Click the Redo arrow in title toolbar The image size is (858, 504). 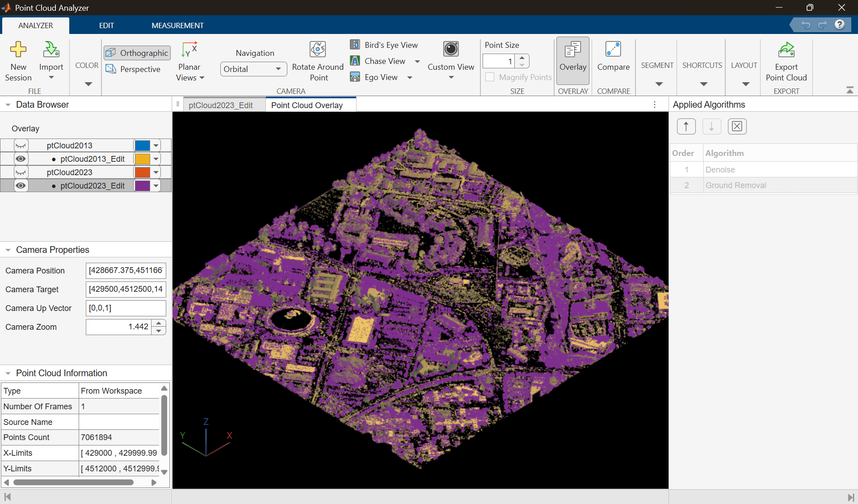click(x=822, y=25)
